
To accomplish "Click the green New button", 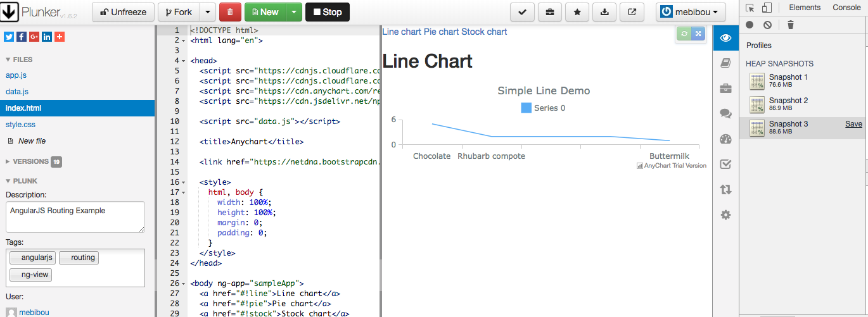I will tap(265, 12).
